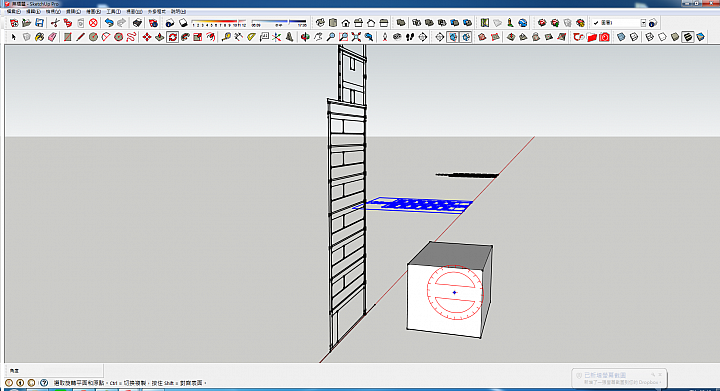Viewport: 720px width, 391px height.
Task: Choose the Walk footprints tool
Action: click(x=410, y=37)
